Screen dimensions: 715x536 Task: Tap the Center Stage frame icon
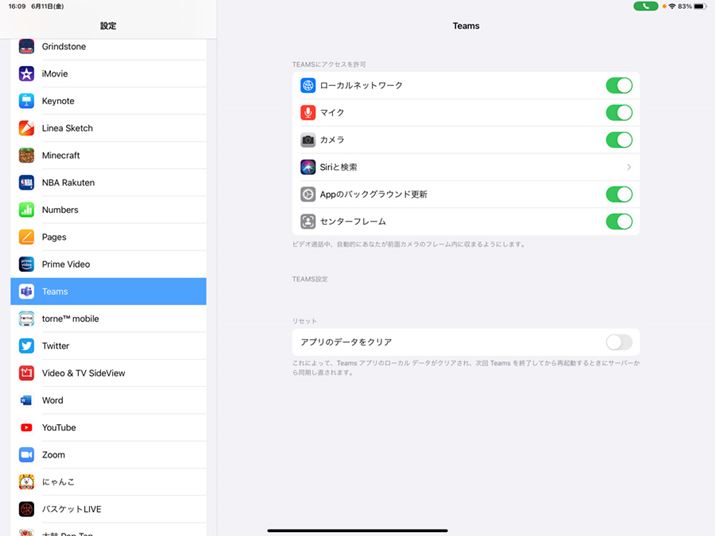click(308, 222)
